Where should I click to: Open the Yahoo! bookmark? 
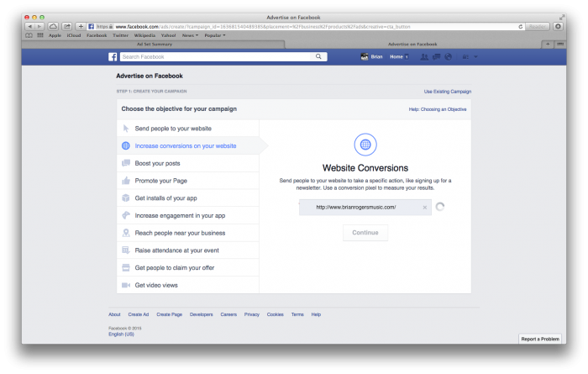168,35
